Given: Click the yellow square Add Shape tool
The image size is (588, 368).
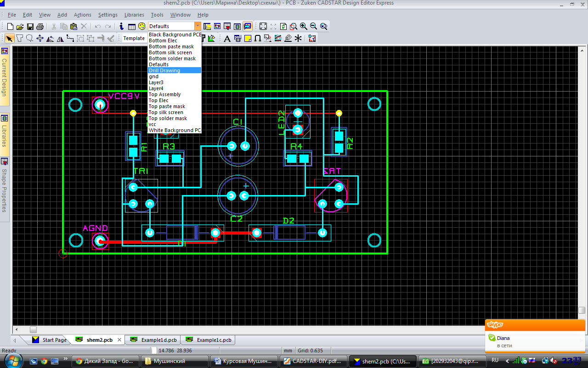Looking at the screenshot, I should click(x=248, y=38).
